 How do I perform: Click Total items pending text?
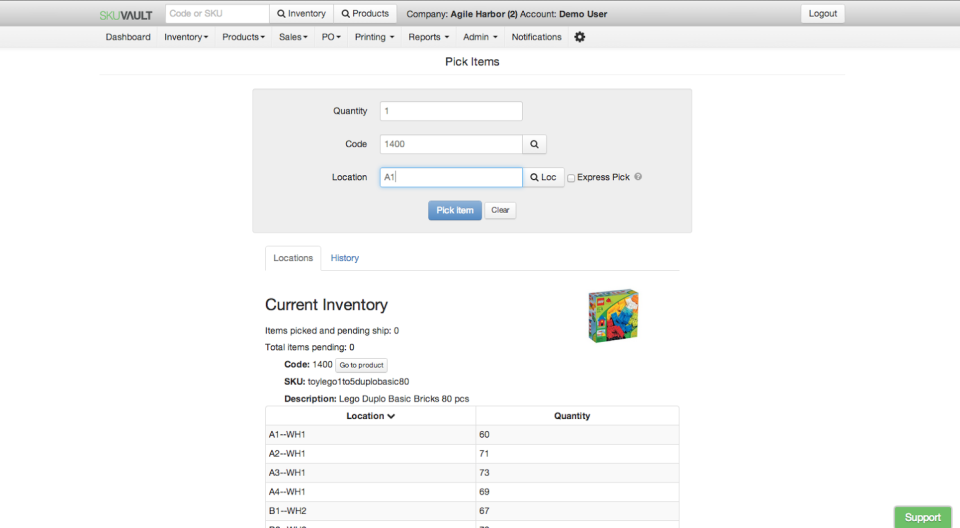[310, 347]
